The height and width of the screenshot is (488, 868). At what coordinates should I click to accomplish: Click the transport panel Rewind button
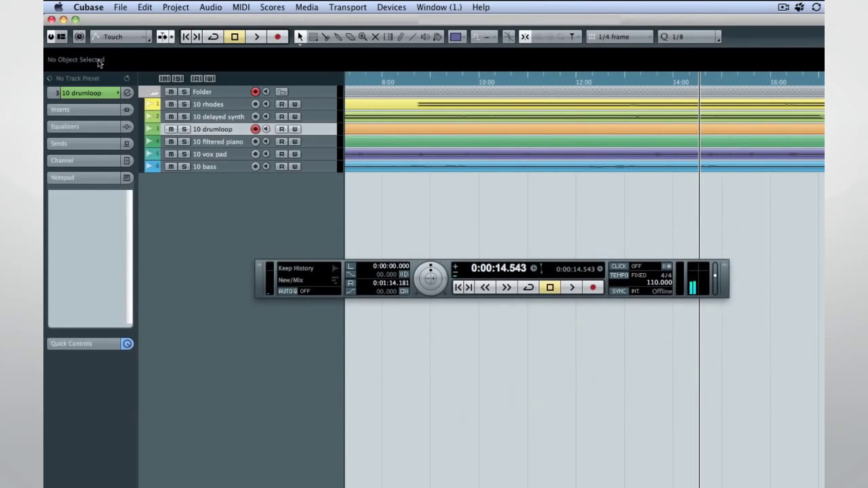(x=485, y=287)
